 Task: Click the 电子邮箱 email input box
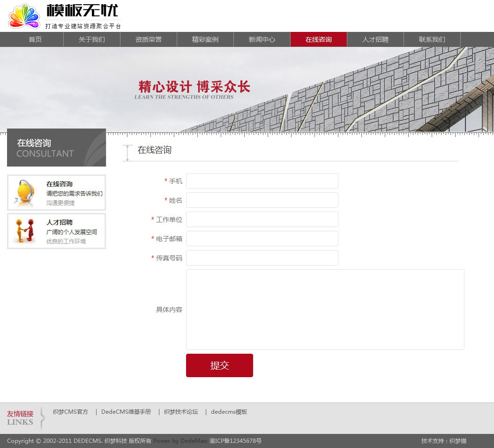[262, 239]
